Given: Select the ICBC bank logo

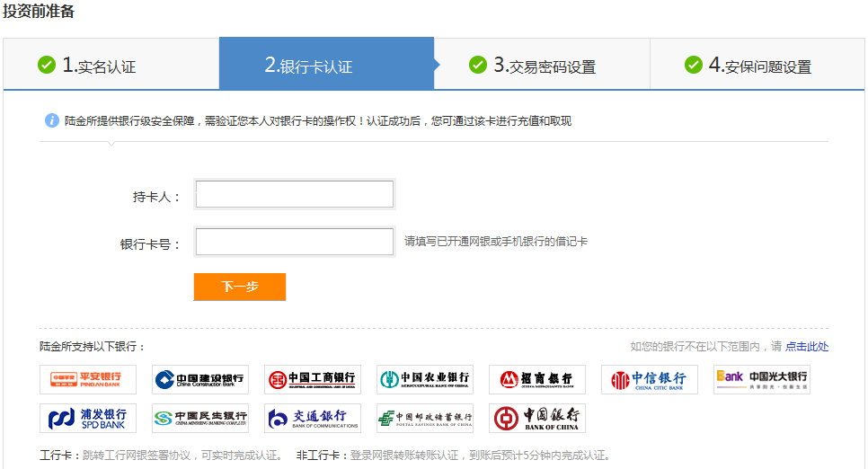Looking at the screenshot, I should point(313,379).
